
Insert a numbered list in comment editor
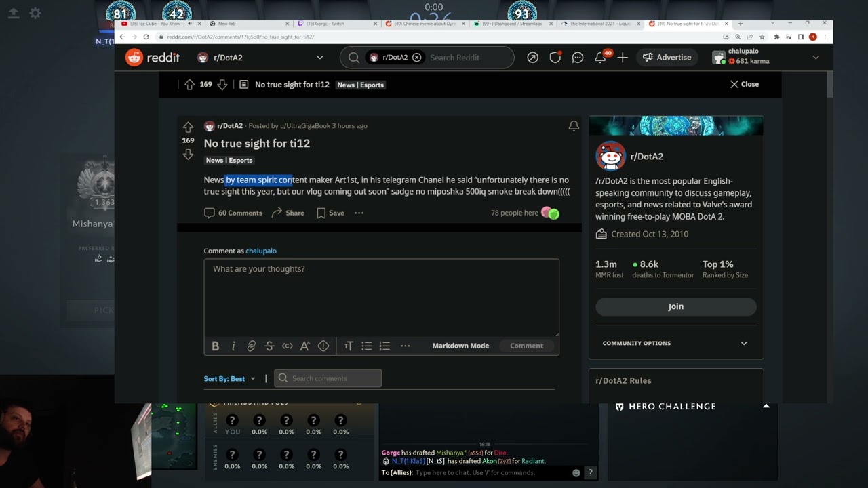click(x=384, y=346)
